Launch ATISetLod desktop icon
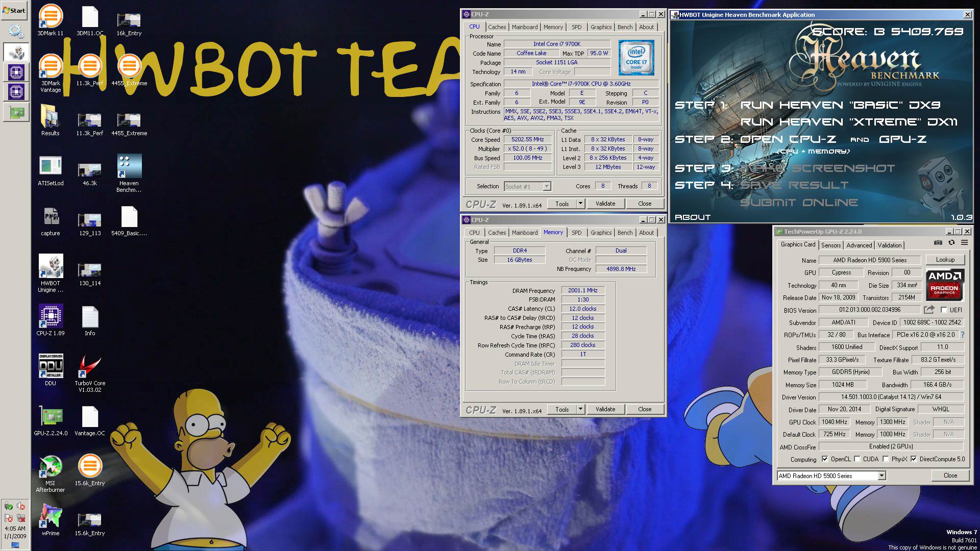Image resolution: width=980 pixels, height=551 pixels. (x=51, y=170)
